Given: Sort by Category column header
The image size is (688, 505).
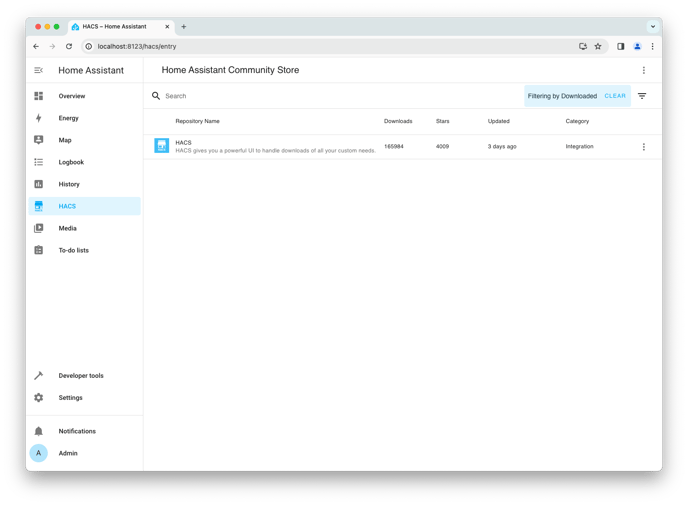Looking at the screenshot, I should pos(577,121).
